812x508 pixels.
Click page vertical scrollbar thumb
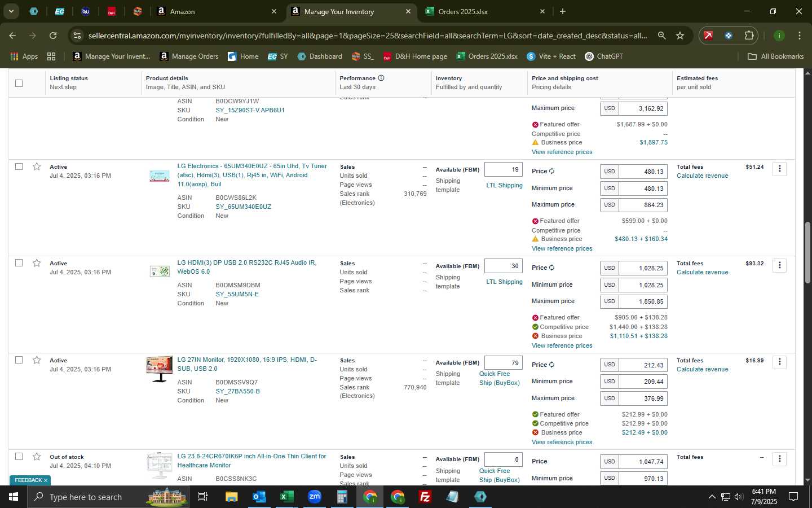tap(807, 252)
